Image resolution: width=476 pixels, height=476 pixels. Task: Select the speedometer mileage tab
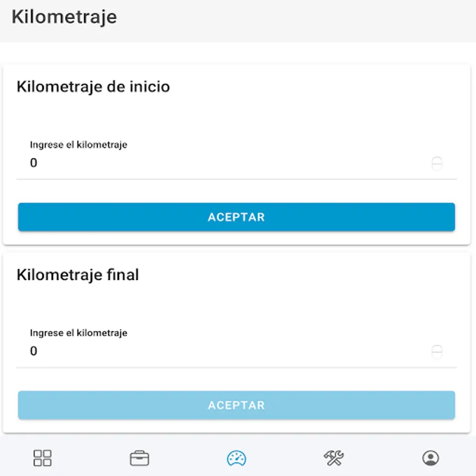coord(236,457)
